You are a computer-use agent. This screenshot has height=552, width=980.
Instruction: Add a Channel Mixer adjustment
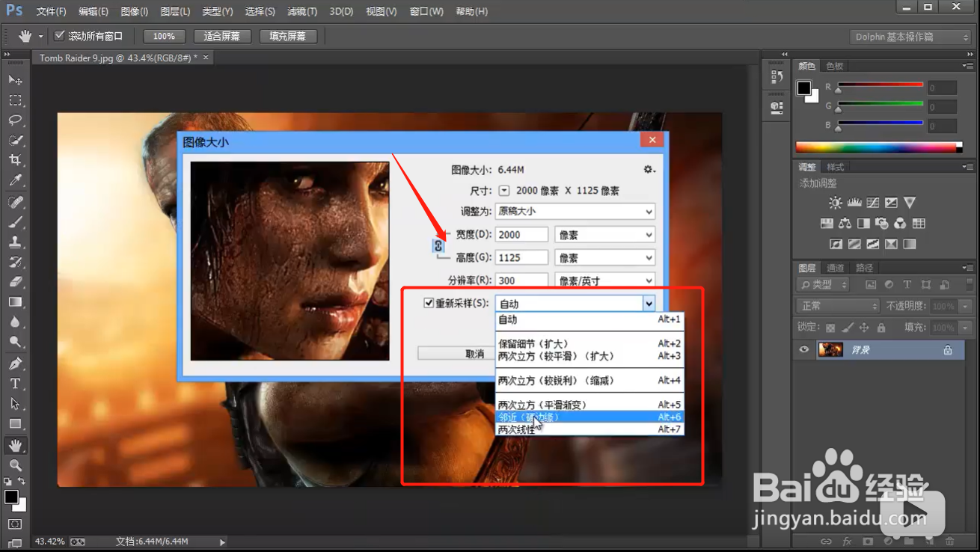(x=901, y=223)
